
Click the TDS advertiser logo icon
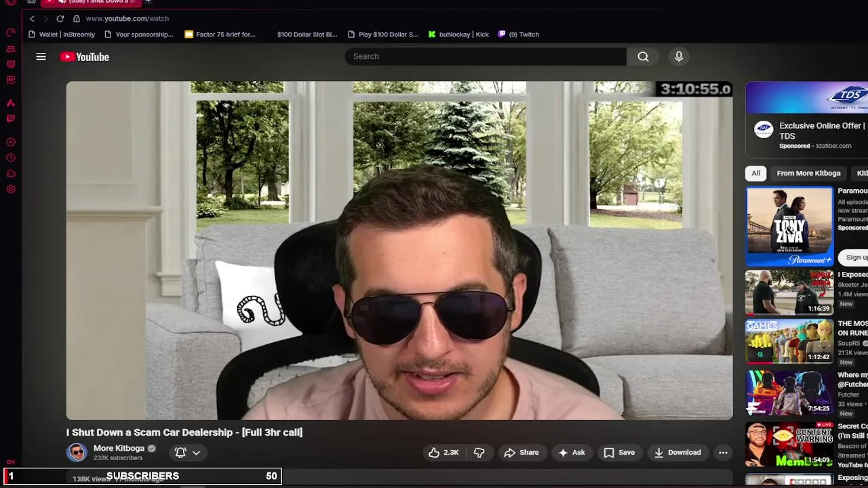[764, 129]
